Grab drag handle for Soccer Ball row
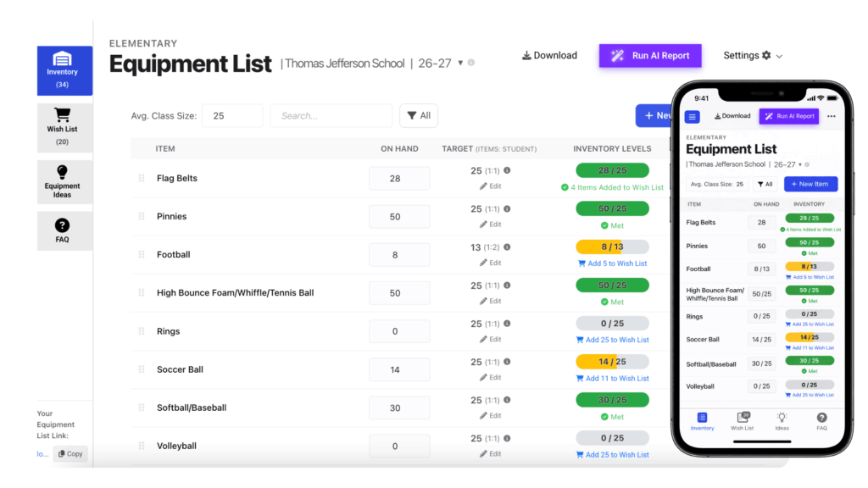The image size is (868, 488). point(142,369)
